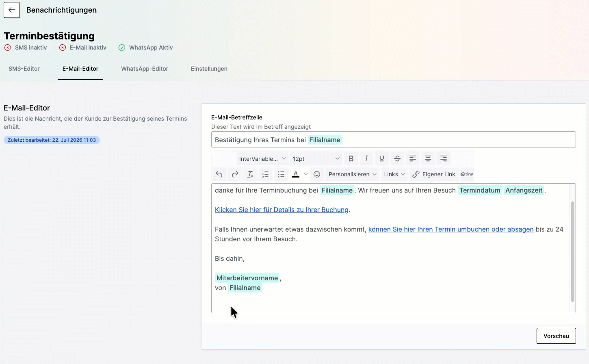Apply strikethrough formatting
The width and height of the screenshot is (589, 364).
point(397,158)
